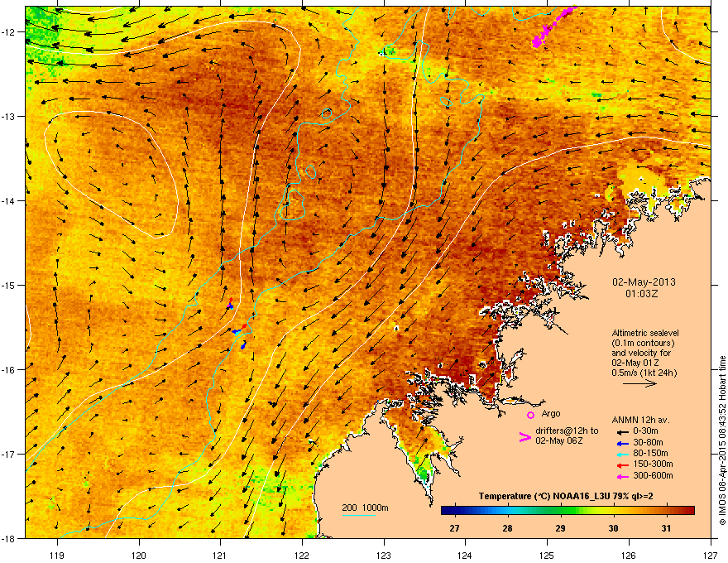This screenshot has width=728, height=563.
Task: Click the '123' longitude axis label
Action: (384, 555)
